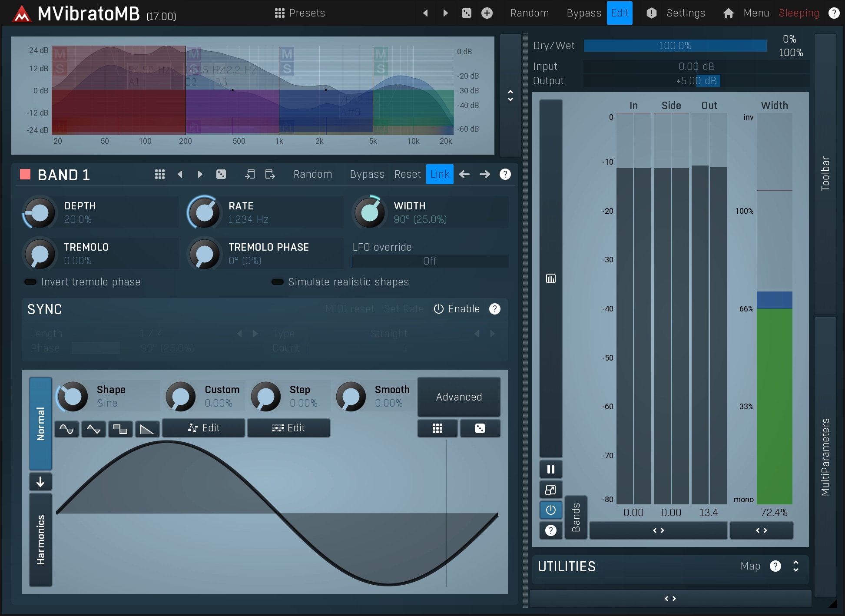Viewport: 845px width, 616px height.
Task: Adjust the Dry/Wet slider bar
Action: pos(675,46)
